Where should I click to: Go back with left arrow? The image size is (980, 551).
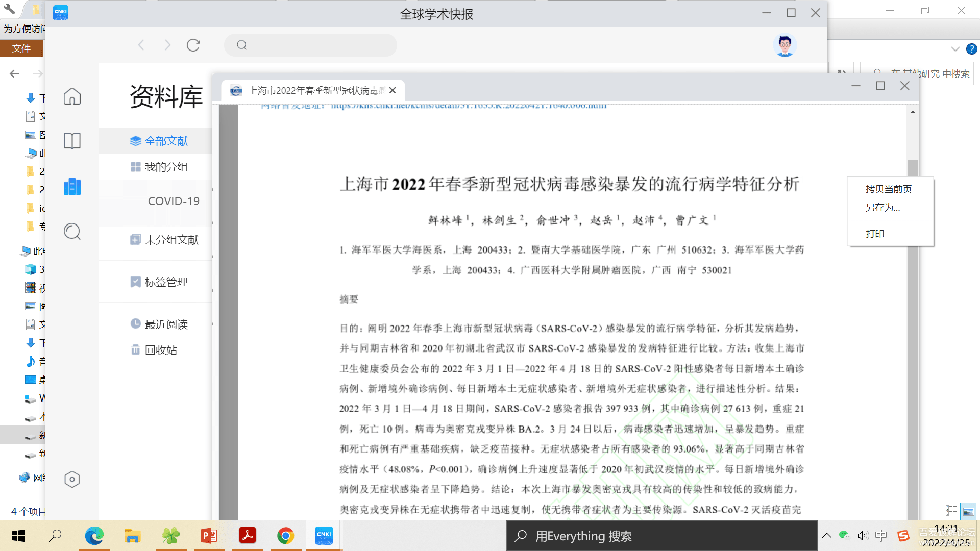click(141, 45)
